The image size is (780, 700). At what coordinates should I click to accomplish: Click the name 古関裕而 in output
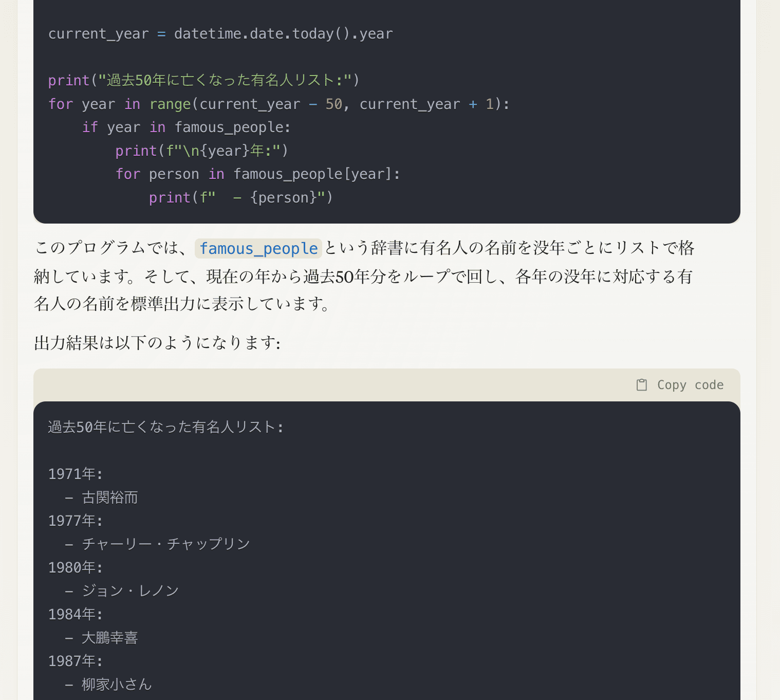[x=110, y=498]
